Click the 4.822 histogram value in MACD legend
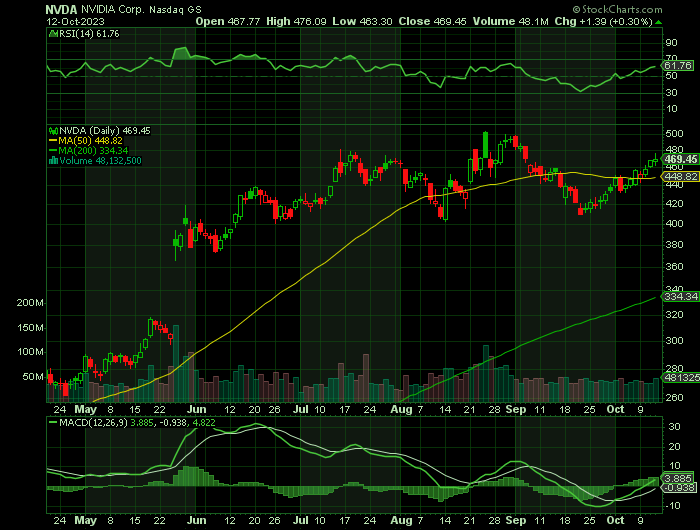 click(x=204, y=422)
